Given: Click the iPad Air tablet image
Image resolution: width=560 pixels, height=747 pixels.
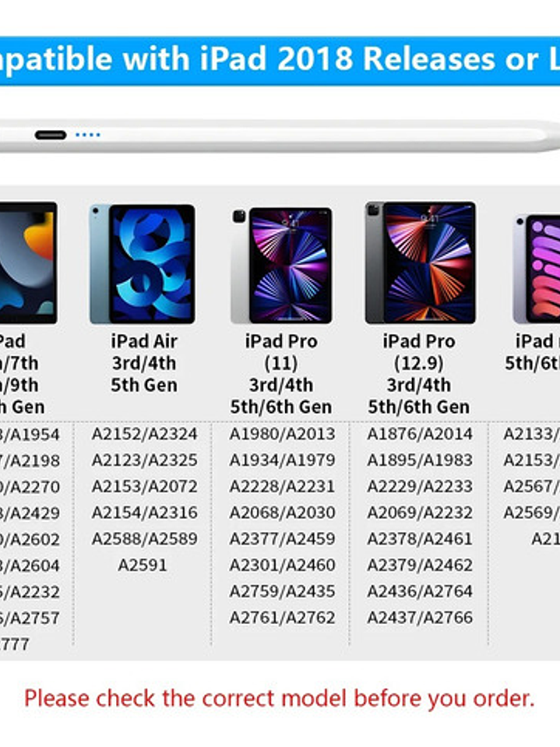Looking at the screenshot, I should [x=142, y=264].
